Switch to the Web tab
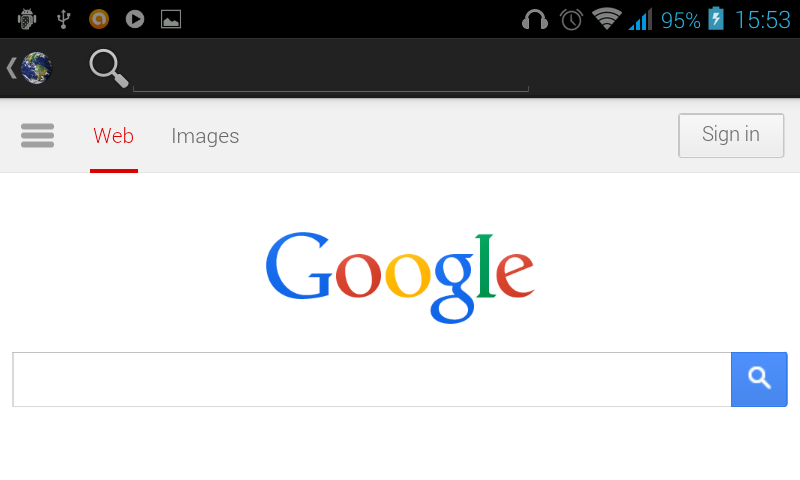800x480 pixels. click(113, 136)
